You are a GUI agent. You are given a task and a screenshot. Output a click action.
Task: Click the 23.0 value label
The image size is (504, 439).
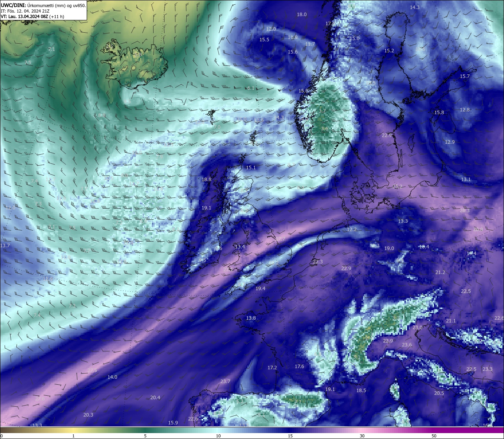point(417,328)
